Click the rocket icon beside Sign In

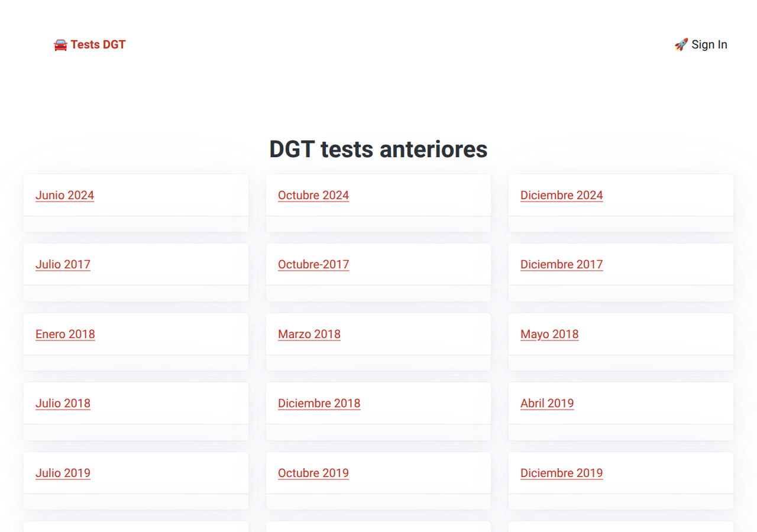681,45
